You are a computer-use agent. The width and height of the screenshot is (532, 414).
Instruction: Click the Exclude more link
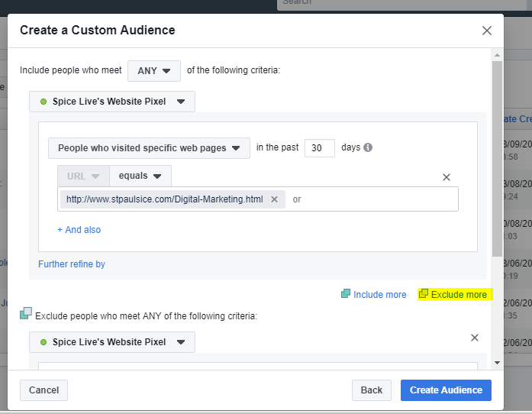(x=459, y=294)
